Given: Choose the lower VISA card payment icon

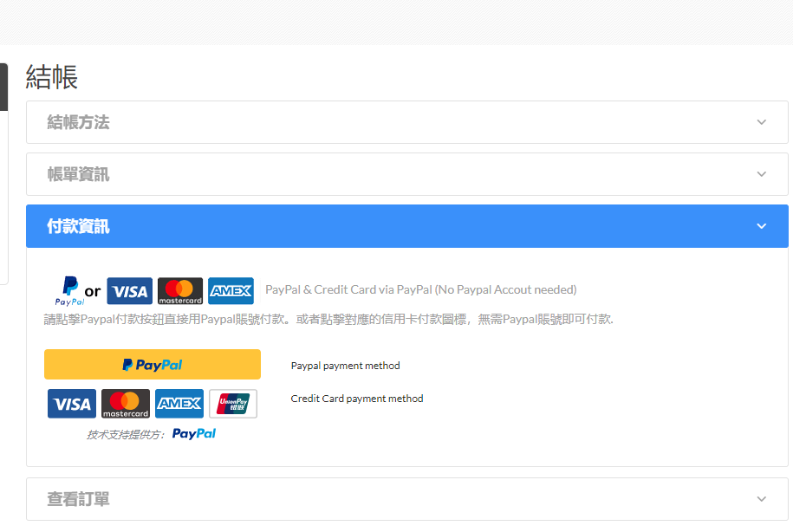Looking at the screenshot, I should 72,404.
